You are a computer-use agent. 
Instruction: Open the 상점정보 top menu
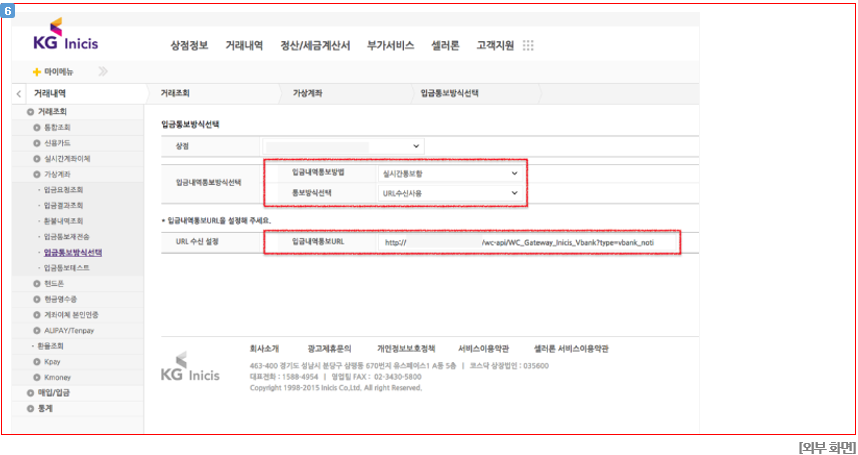pos(189,46)
